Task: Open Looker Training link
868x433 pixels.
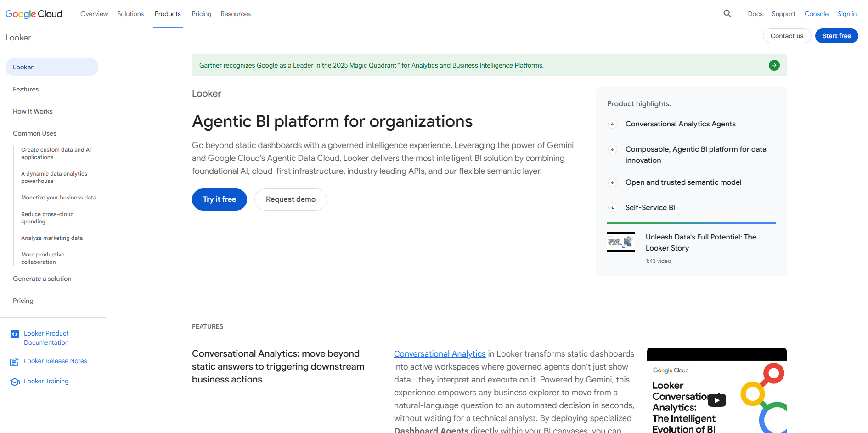Action: tap(46, 381)
